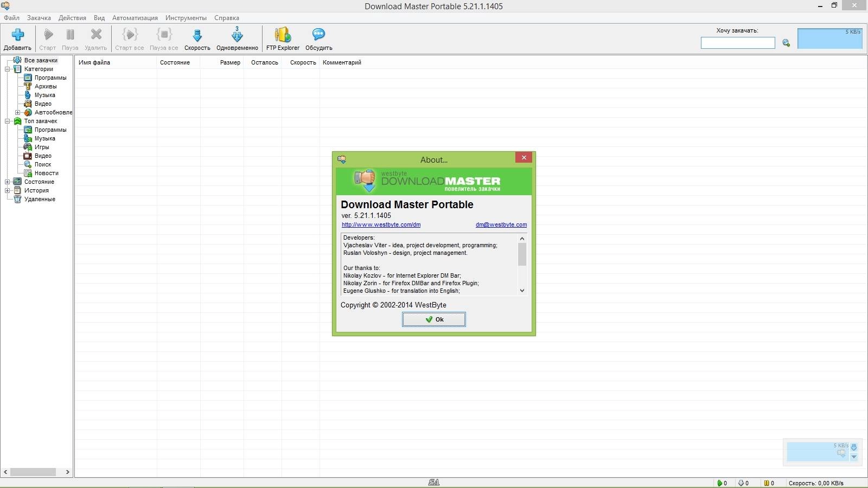This screenshot has height=488, width=868.
Task: Select Игры under Топ закачек
Action: 42,147
